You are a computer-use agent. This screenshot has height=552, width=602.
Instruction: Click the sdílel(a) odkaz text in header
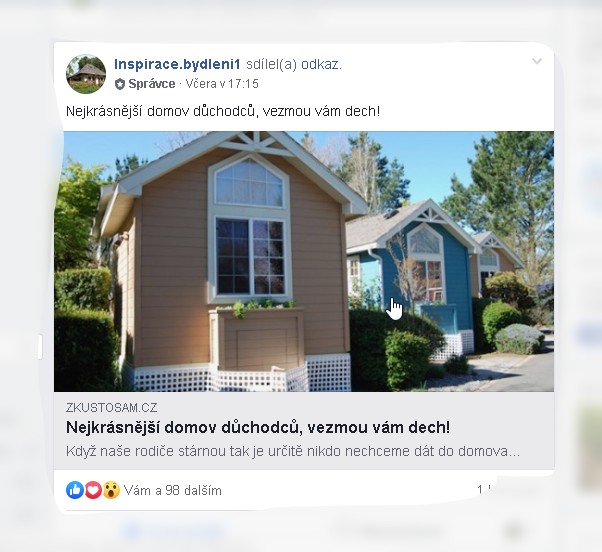point(294,64)
